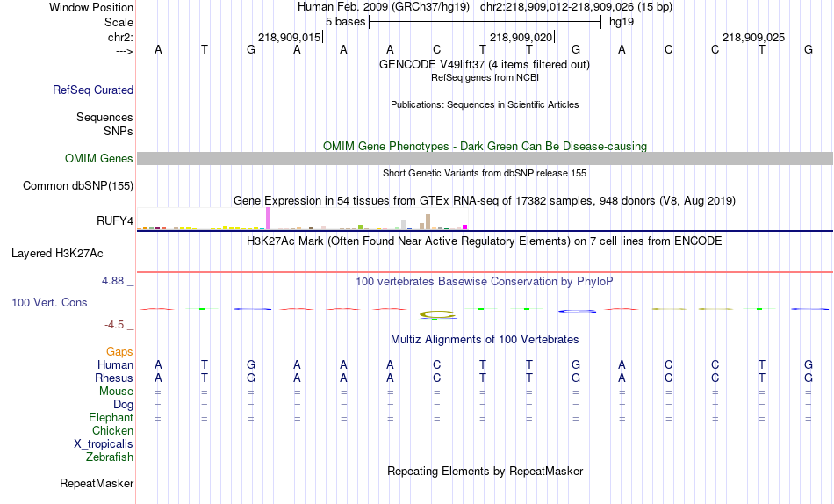Image resolution: width=834 pixels, height=504 pixels.
Task: Click the Zebrafish alignment row label
Action: point(110,457)
